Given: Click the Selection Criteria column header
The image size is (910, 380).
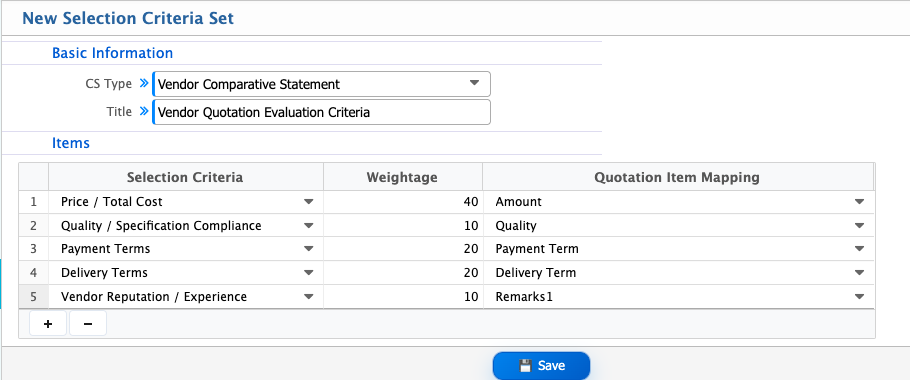Looking at the screenshot, I should (186, 177).
